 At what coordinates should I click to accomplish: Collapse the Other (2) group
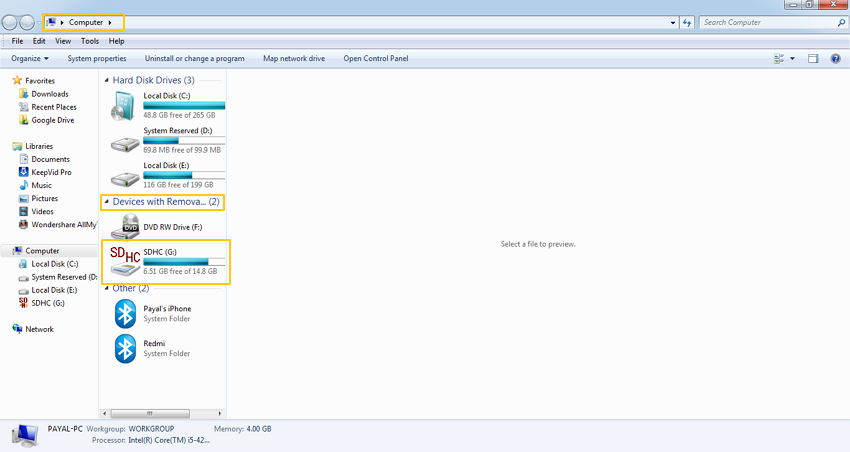pyautogui.click(x=106, y=288)
